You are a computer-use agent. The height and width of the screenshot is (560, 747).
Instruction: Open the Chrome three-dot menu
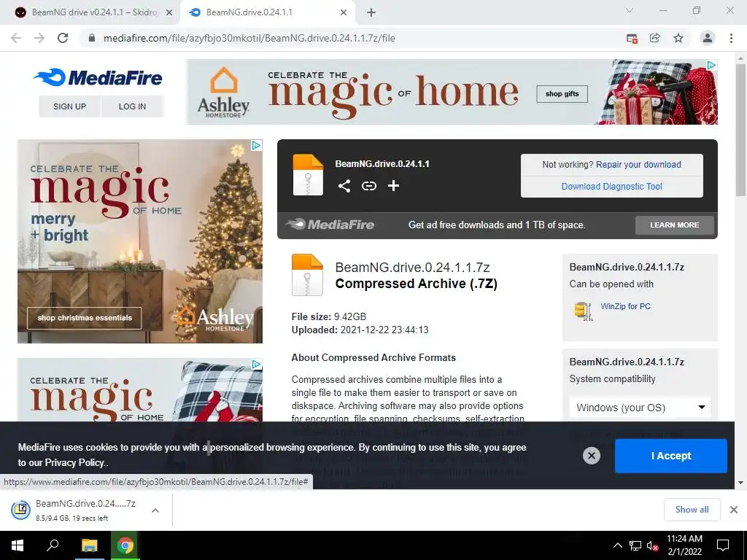click(x=731, y=38)
